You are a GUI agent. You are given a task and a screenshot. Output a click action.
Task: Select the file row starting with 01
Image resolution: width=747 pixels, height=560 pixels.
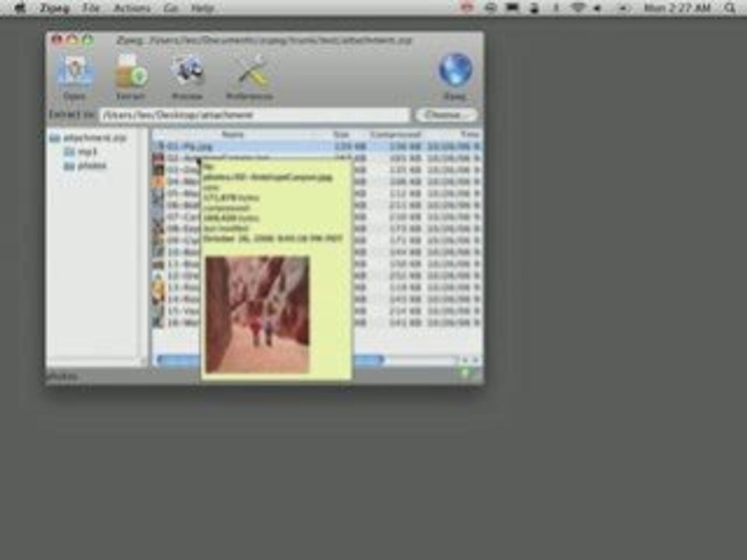317,146
